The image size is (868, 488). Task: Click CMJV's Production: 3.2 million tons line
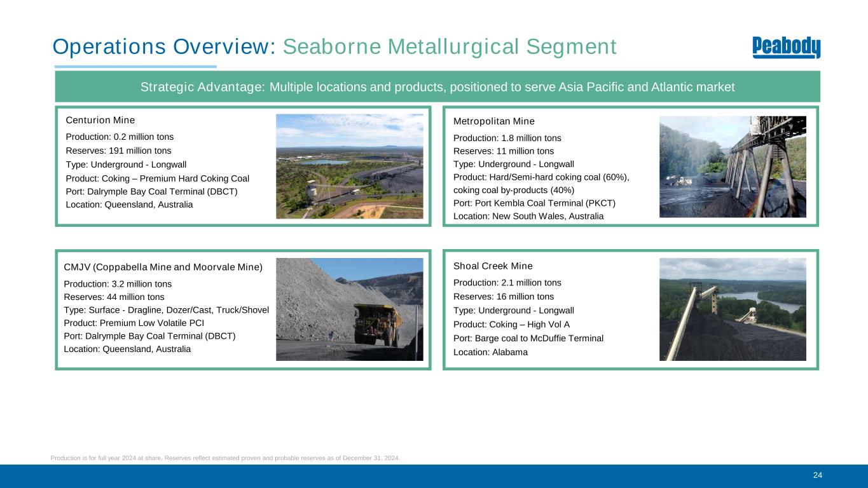point(118,284)
